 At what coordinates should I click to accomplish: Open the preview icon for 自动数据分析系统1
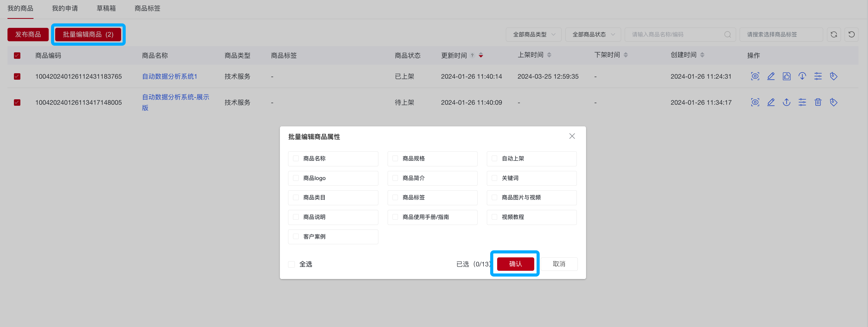click(755, 76)
